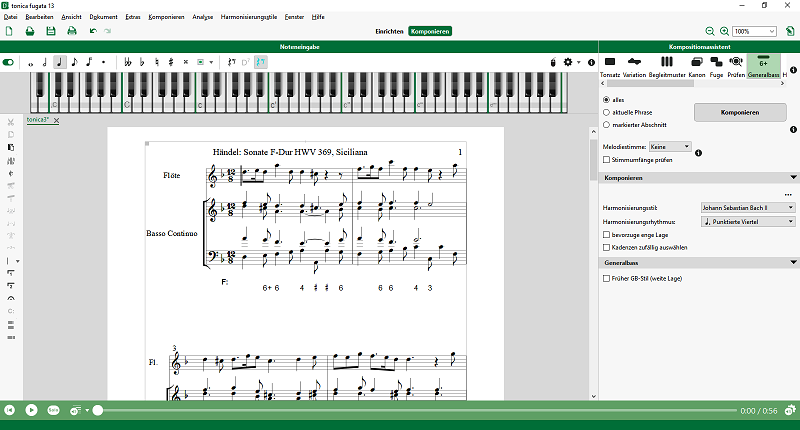This screenshot has width=800, height=430.
Task: Save the score with the floppy disk icon
Action: [x=51, y=31]
